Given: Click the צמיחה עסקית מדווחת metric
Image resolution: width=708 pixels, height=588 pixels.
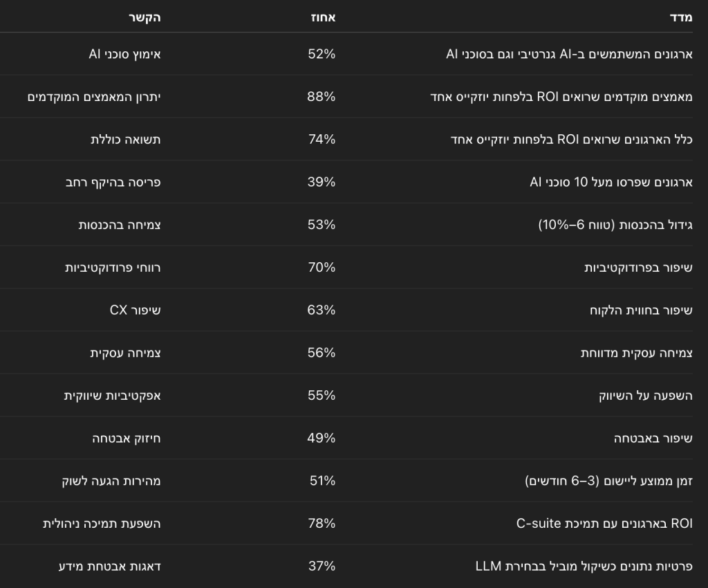Looking at the screenshot, I should [637, 353].
